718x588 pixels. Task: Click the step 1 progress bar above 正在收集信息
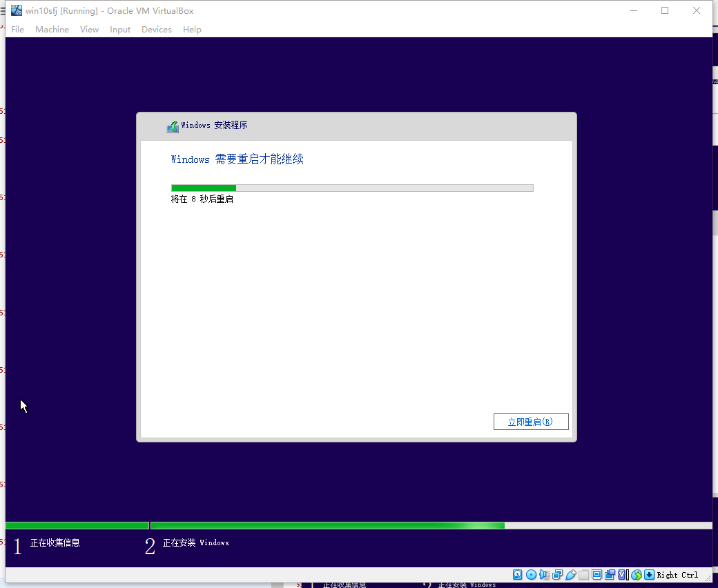[77, 526]
